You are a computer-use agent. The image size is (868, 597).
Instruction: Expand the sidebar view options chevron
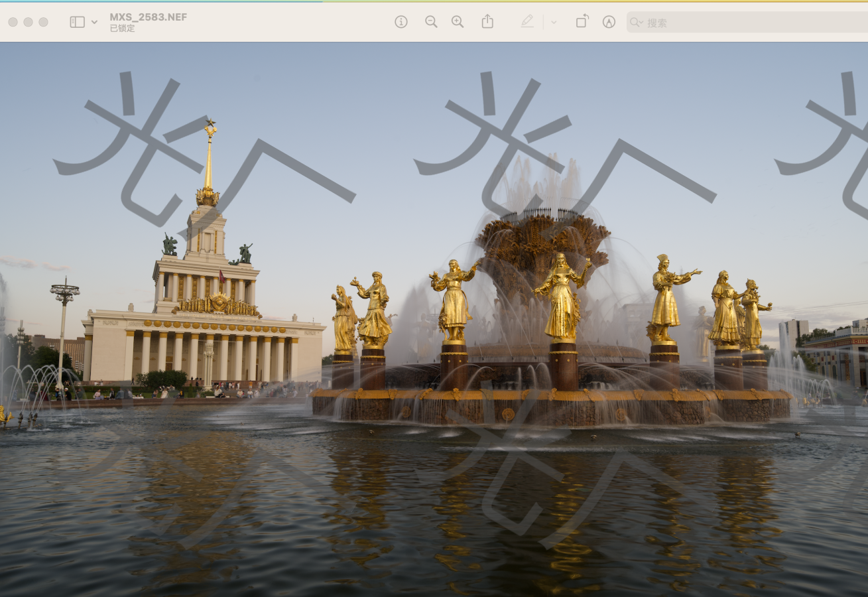click(94, 22)
